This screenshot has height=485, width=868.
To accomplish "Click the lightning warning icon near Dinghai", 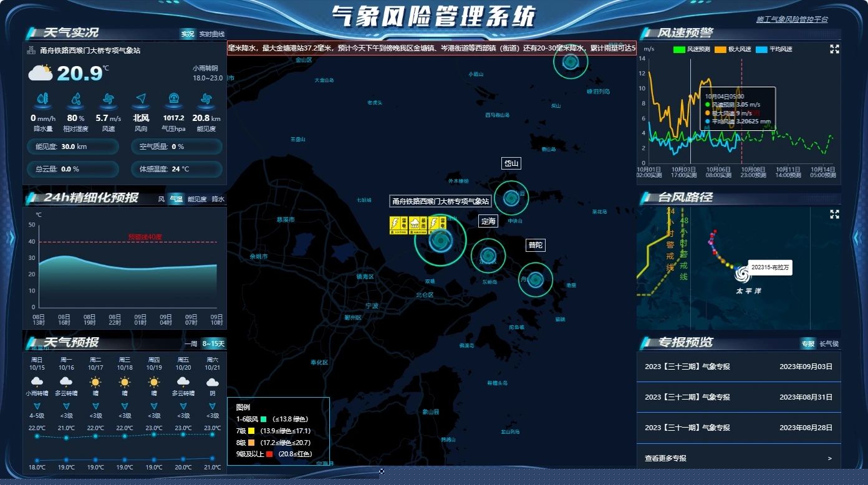I will click(x=436, y=223).
